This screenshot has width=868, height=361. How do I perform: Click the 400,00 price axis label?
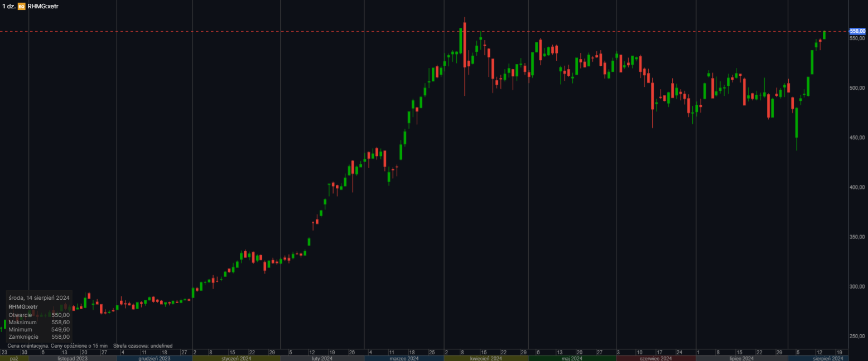856,187
